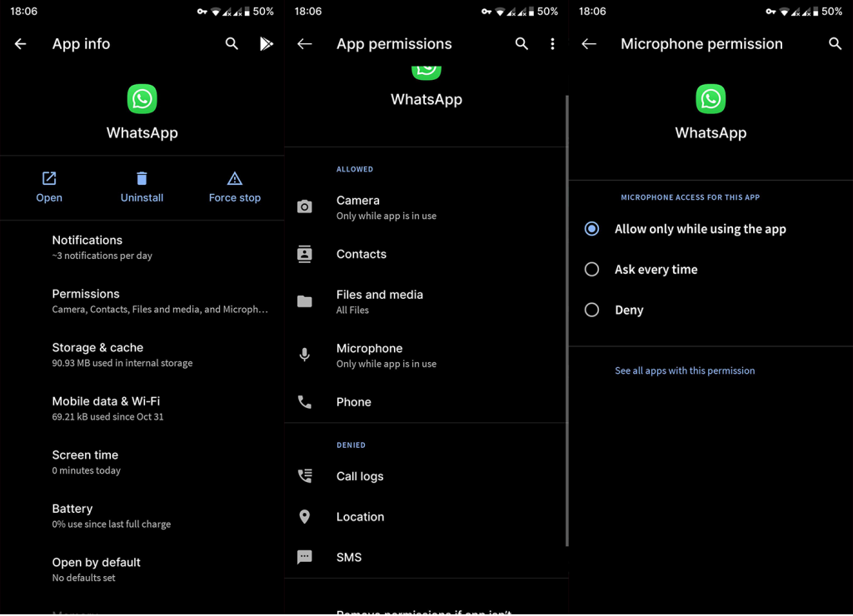The width and height of the screenshot is (853, 616).
Task: Tap the Camera permission icon
Action: point(305,206)
